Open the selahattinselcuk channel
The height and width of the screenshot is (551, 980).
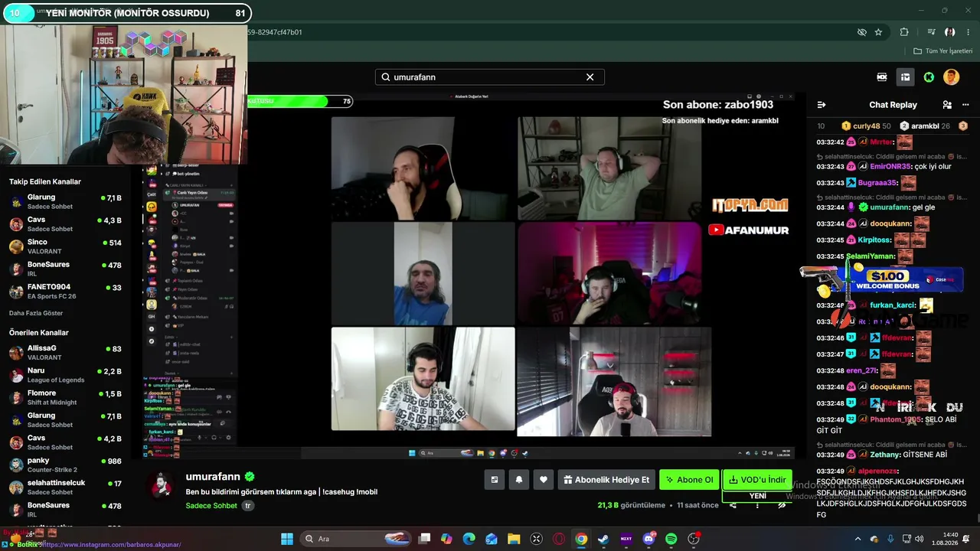point(65,487)
